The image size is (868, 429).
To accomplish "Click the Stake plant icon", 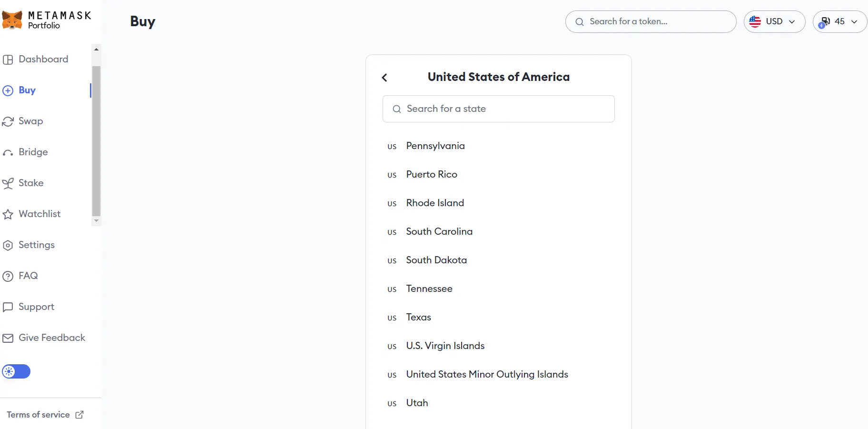I will click(8, 183).
